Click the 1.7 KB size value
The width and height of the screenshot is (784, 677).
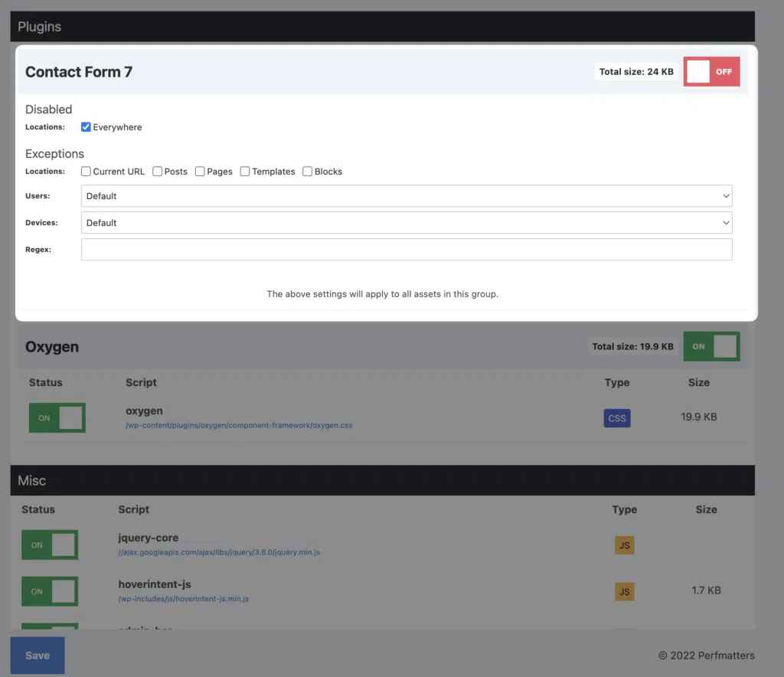pos(707,590)
